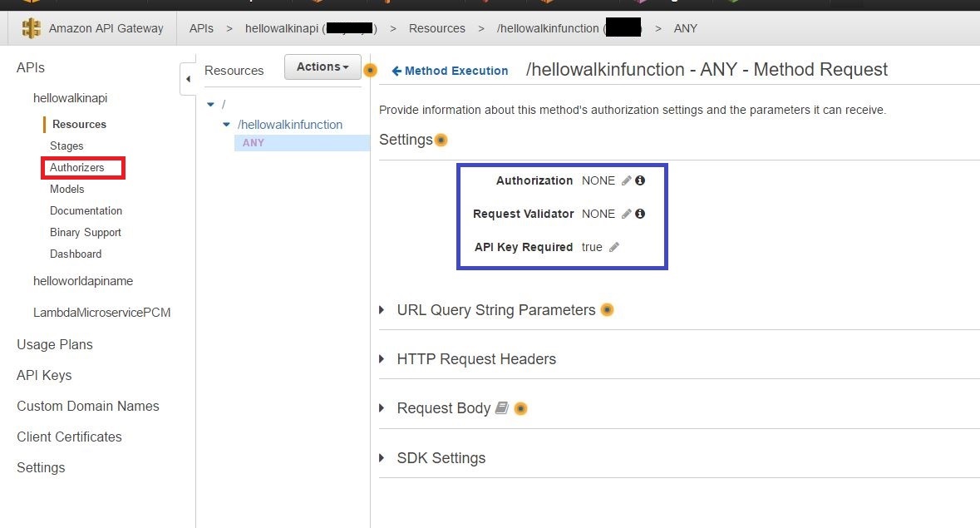The image size is (980, 528).
Task: Click the API Key Required true value
Action: 592,248
